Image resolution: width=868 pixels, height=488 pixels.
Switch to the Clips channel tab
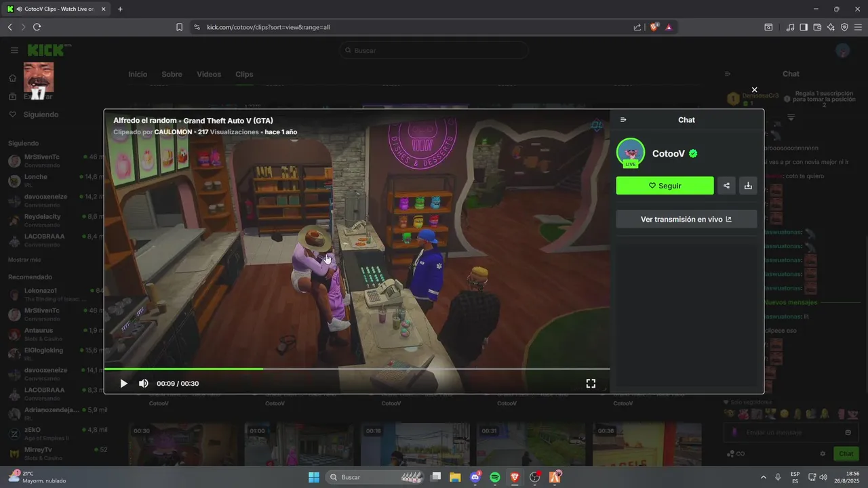click(244, 75)
